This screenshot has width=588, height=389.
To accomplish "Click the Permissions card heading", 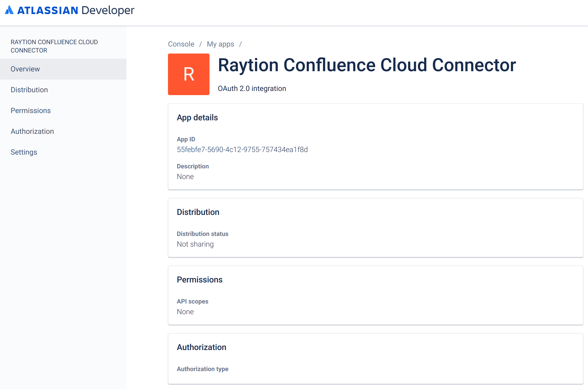I will click(x=199, y=280).
